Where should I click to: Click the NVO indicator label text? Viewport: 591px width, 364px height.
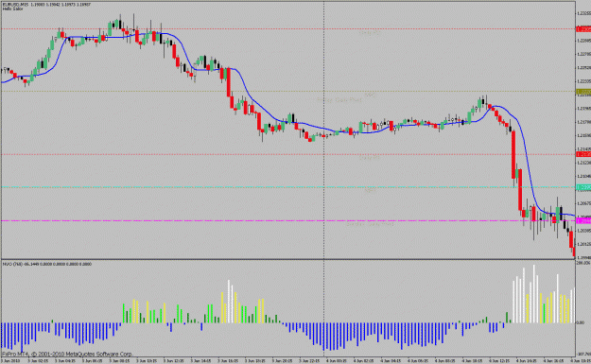pyautogui.click(x=47, y=264)
